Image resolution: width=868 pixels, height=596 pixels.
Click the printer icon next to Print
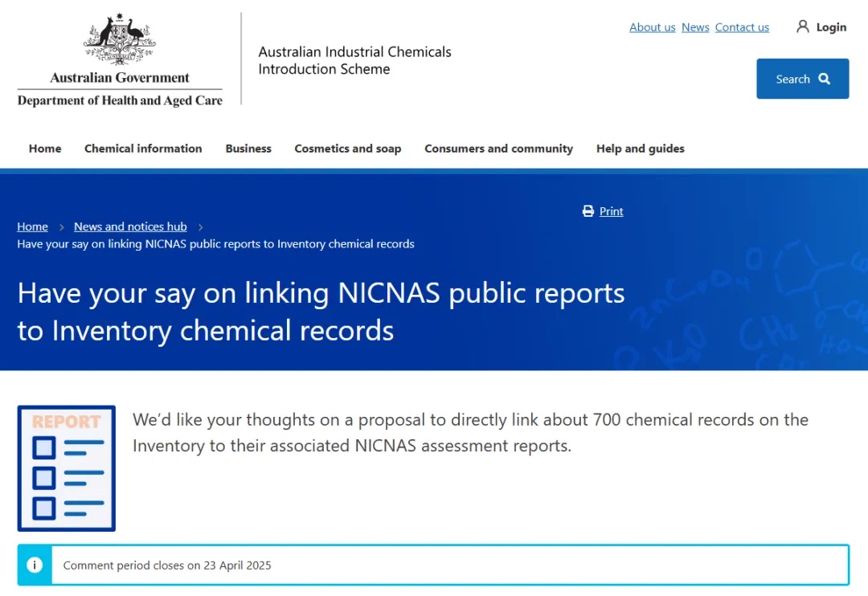coord(588,211)
